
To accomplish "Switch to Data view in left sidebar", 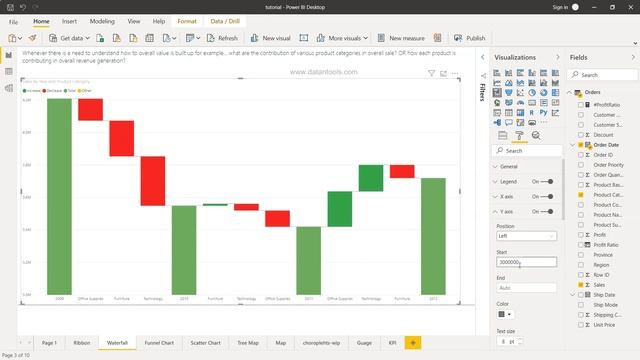I will click(x=9, y=71).
